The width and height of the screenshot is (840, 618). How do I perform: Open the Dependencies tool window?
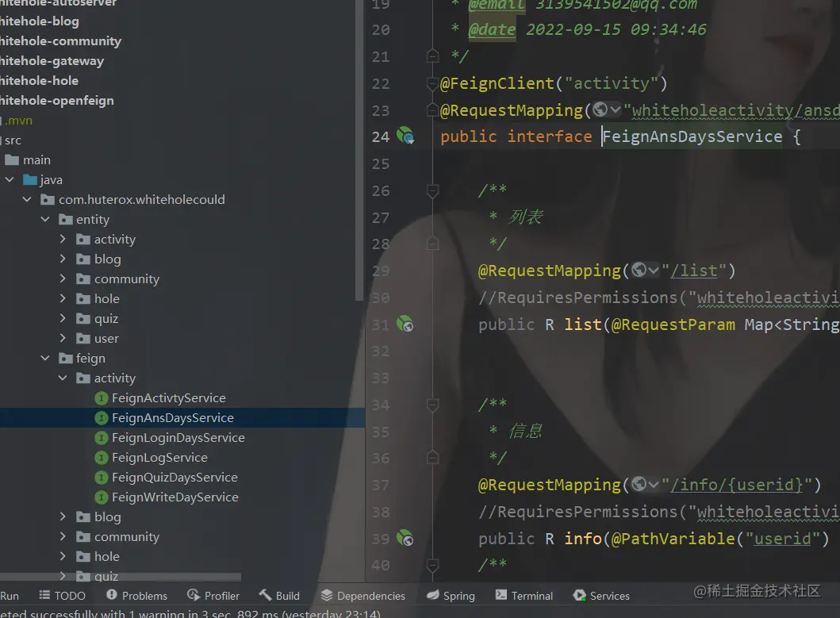362,596
